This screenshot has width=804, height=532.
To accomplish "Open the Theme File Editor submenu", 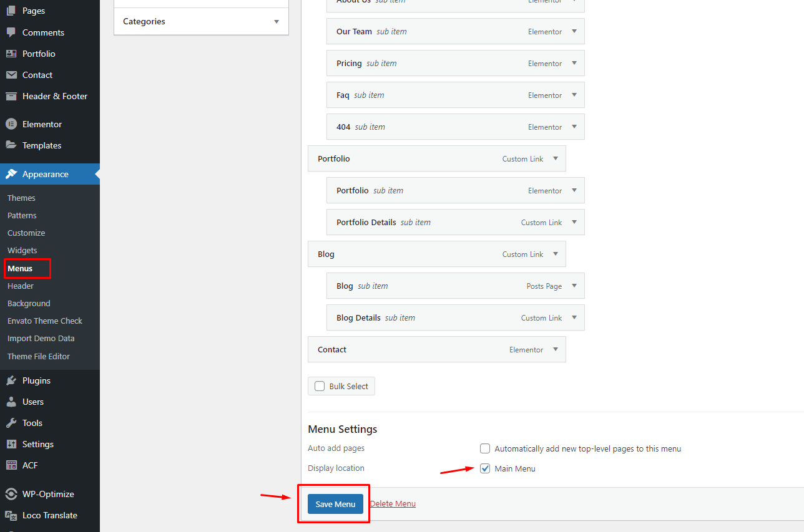I will pos(39,356).
